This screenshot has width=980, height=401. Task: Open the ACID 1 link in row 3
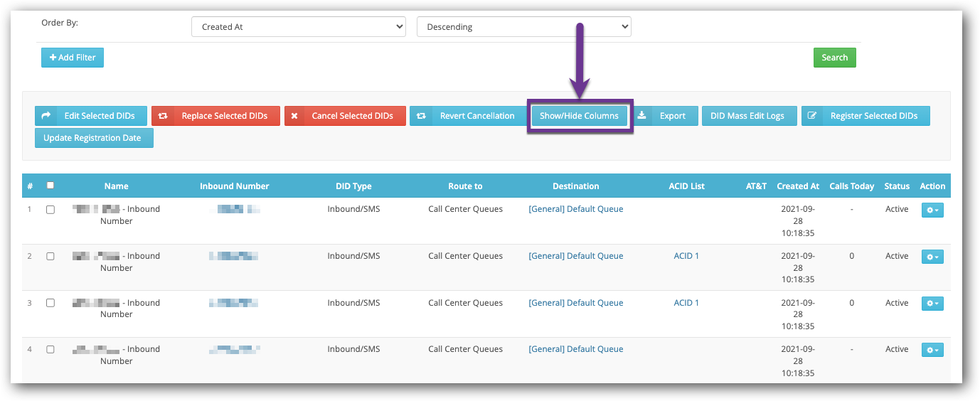click(x=686, y=303)
